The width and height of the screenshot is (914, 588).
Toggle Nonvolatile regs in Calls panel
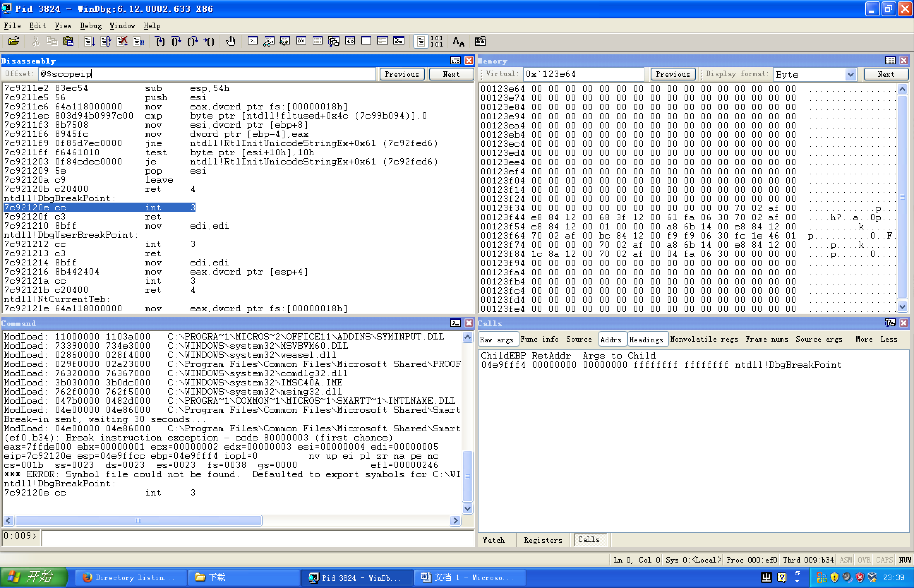click(704, 339)
